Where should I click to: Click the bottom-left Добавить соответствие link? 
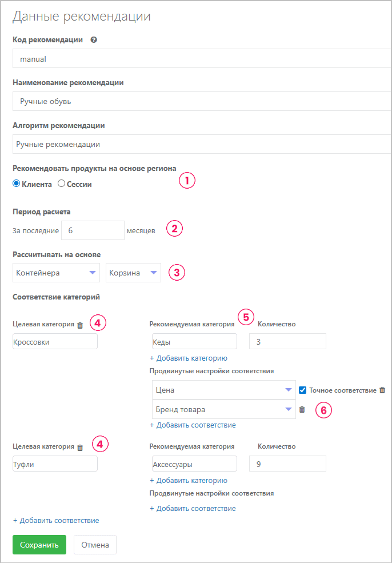[56, 520]
